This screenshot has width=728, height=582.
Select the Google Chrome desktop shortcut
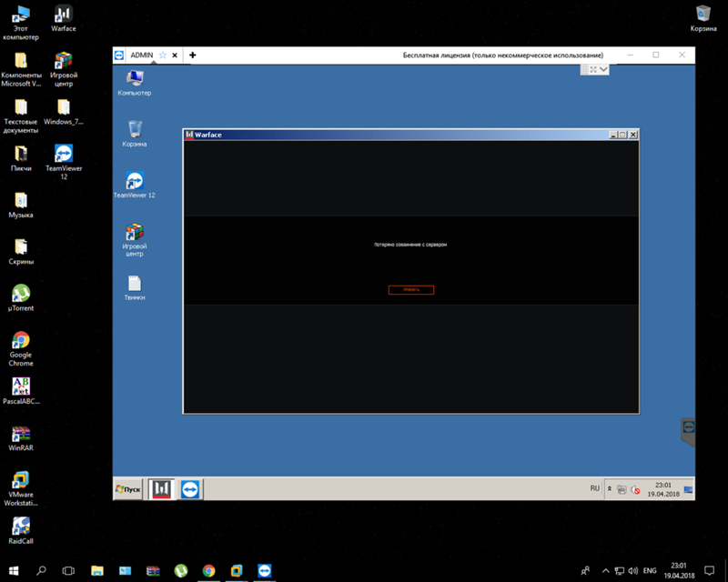pyautogui.click(x=21, y=349)
